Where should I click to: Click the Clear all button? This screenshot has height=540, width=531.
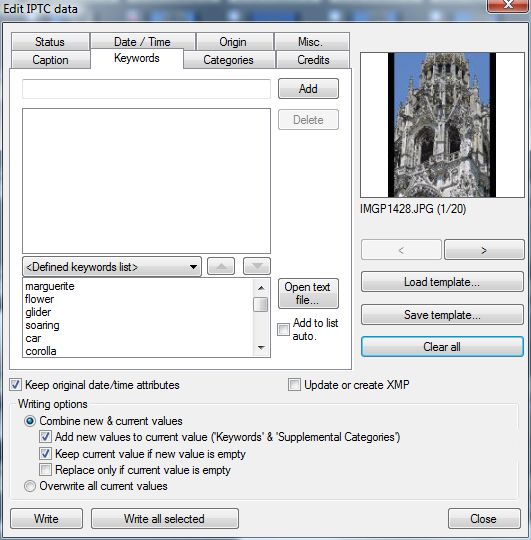click(x=442, y=346)
